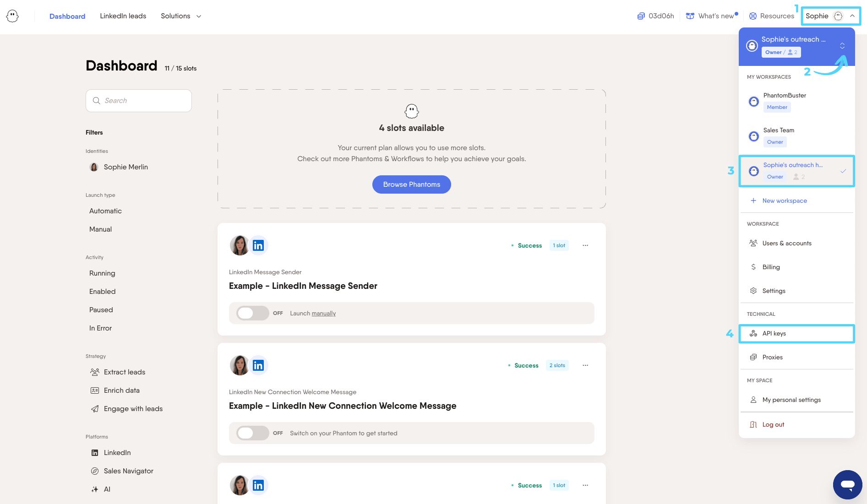Filter by Manual launch type
867x504 pixels.
coord(100,229)
